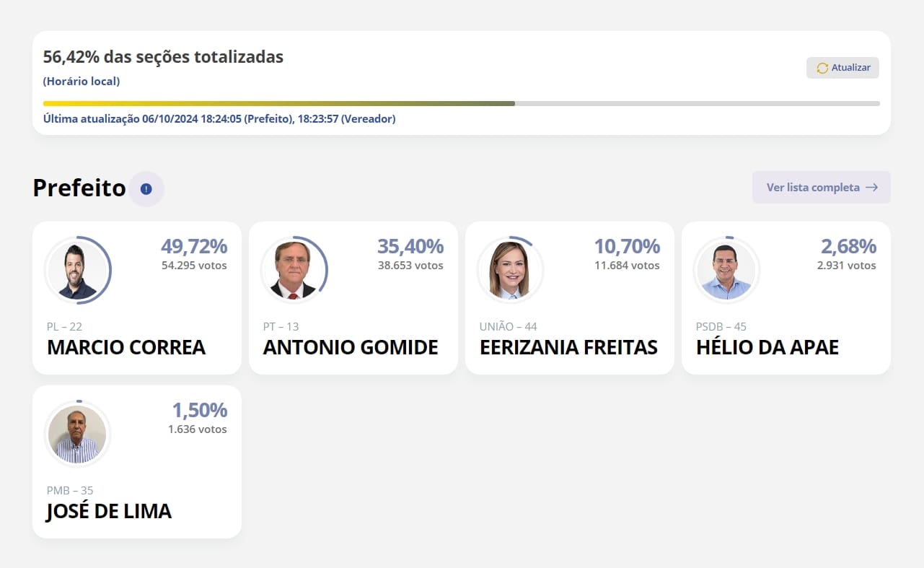Click Hélio da Apae's candidate photo
Screen dimensions: 924x568
coord(726,271)
